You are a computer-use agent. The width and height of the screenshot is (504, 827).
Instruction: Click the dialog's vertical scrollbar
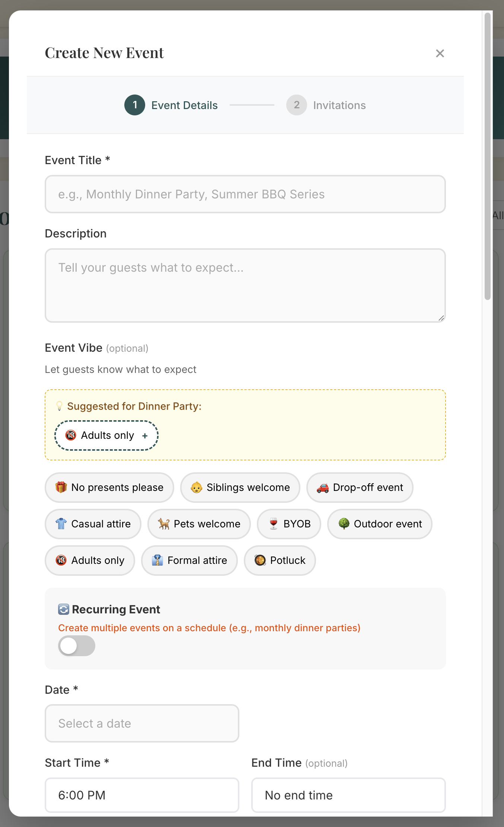pos(487,156)
